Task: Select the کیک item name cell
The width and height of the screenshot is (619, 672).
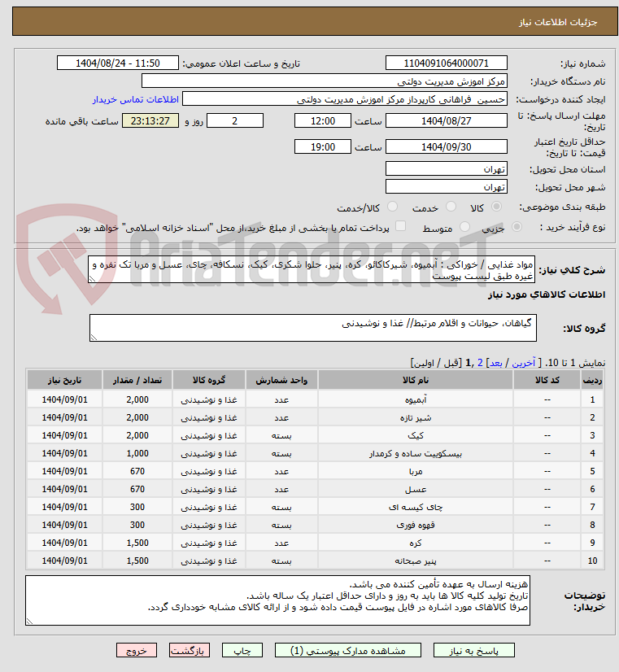Action: click(x=416, y=435)
